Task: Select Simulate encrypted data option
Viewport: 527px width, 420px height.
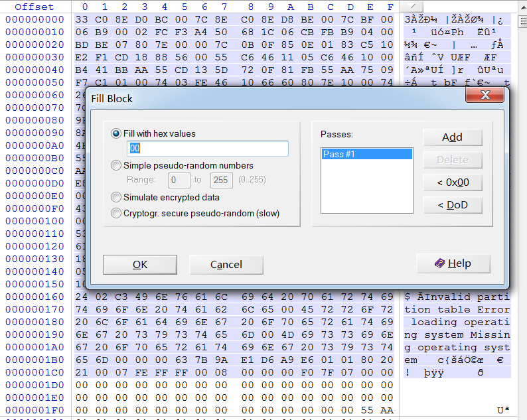Action: (x=117, y=197)
